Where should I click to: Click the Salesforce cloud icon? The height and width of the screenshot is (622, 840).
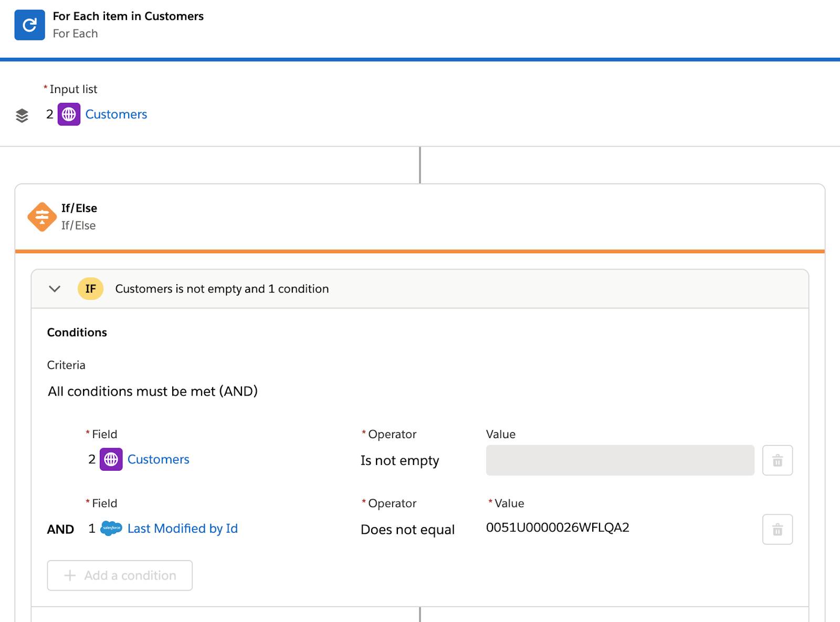pyautogui.click(x=111, y=528)
